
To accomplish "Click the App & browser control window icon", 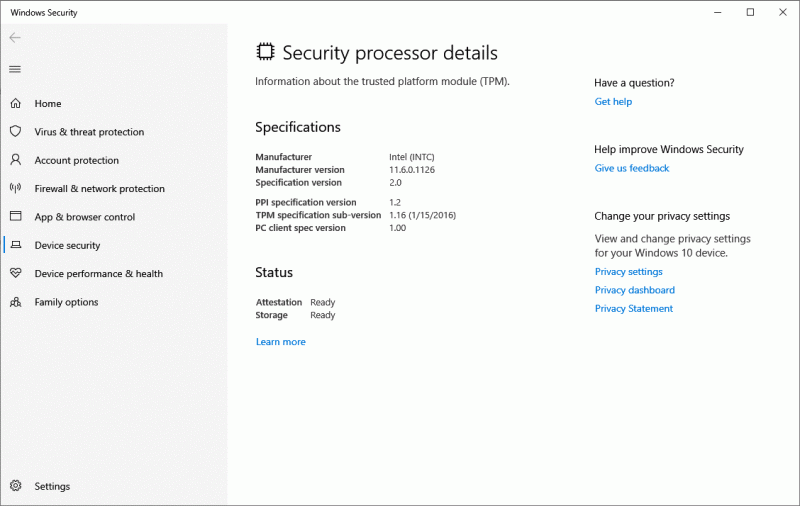I will coord(15,216).
